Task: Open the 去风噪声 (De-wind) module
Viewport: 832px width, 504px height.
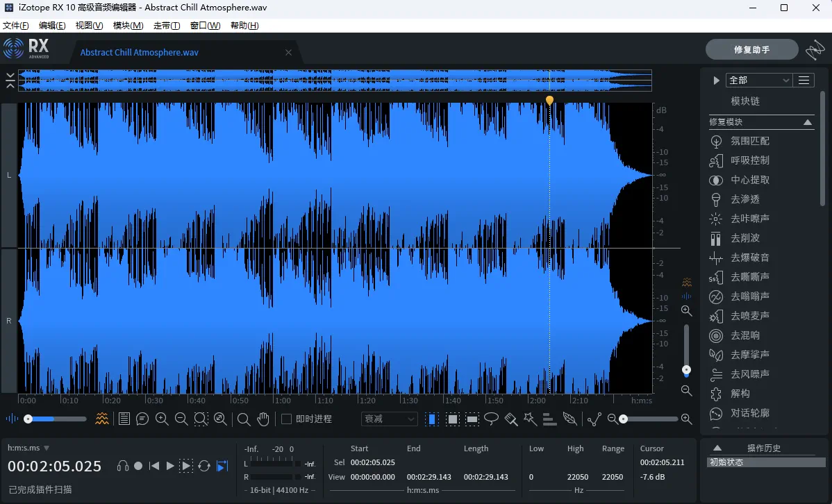Action: point(750,374)
